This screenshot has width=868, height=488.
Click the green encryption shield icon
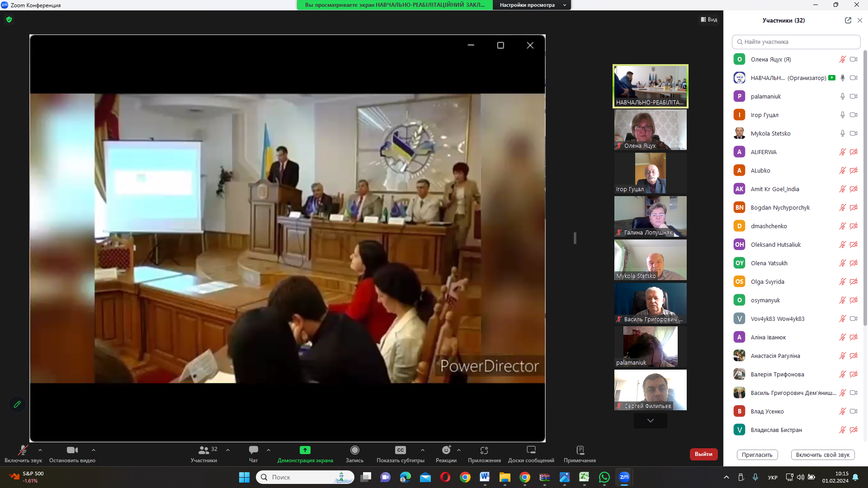tap(9, 19)
